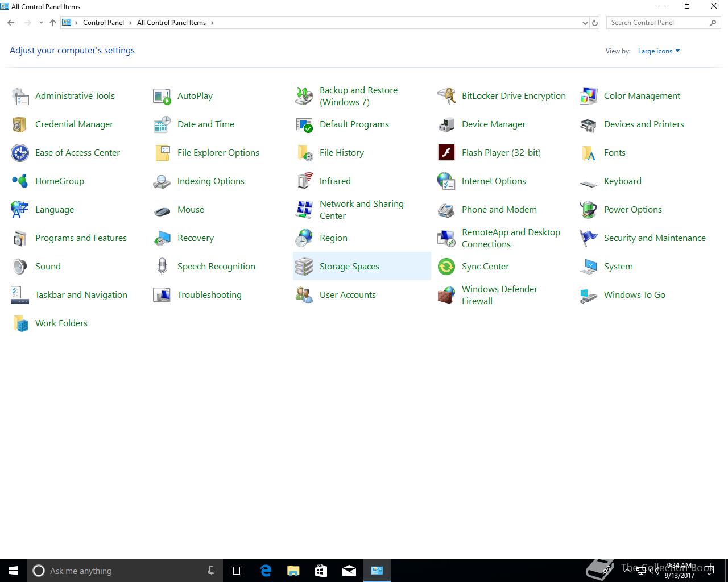This screenshot has width=728, height=582.
Task: Launch Microsoft Edge from the taskbar
Action: pyautogui.click(x=265, y=571)
